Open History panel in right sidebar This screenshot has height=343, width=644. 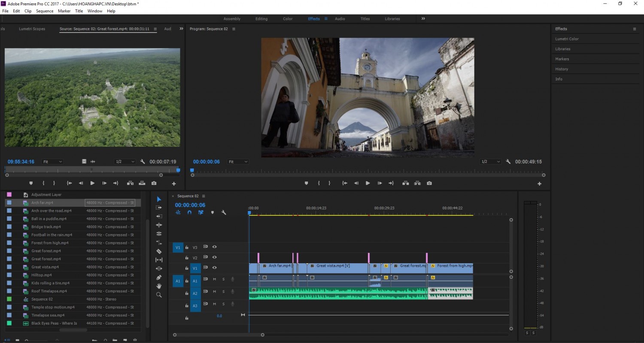pyautogui.click(x=562, y=69)
